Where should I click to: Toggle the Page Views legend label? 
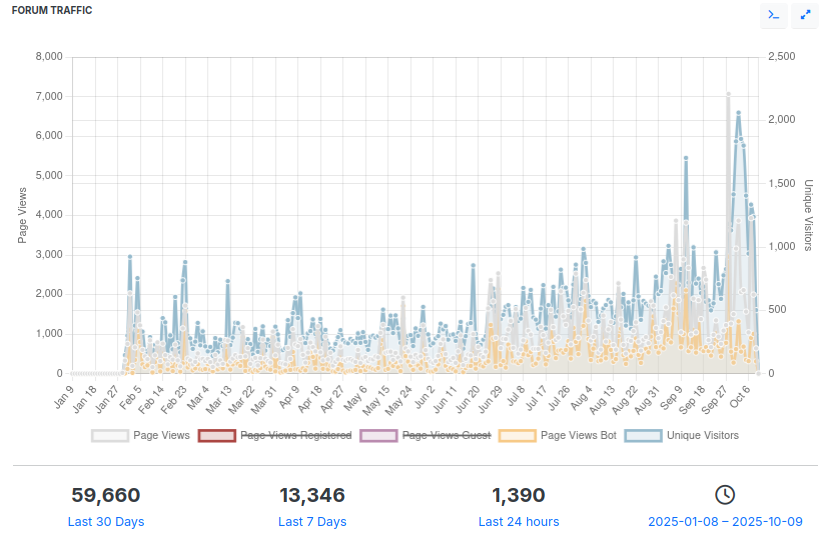click(161, 435)
